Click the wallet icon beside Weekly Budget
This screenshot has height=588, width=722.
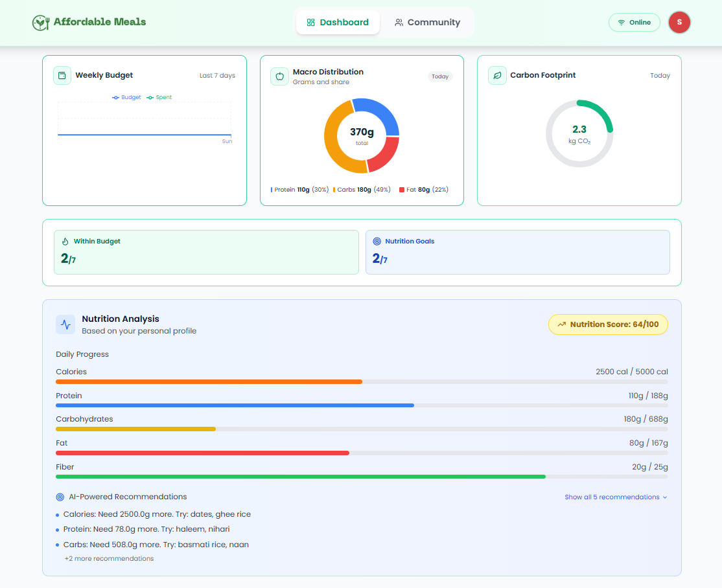pyautogui.click(x=62, y=76)
